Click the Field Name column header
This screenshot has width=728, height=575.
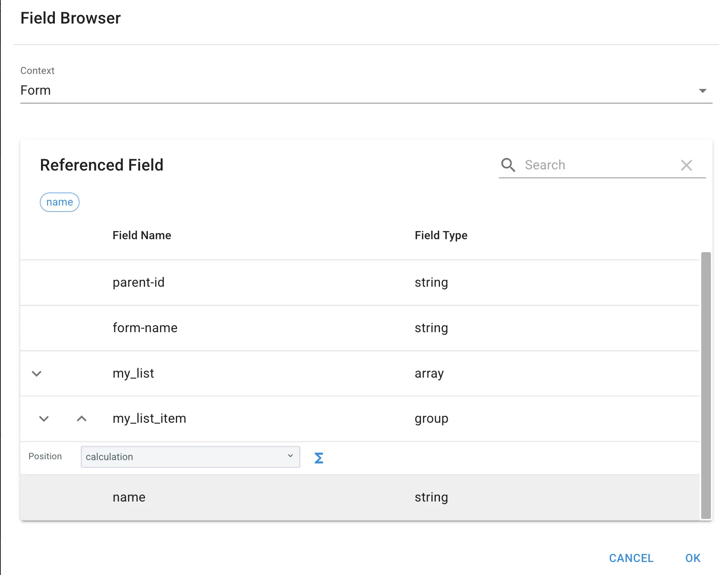pos(142,235)
